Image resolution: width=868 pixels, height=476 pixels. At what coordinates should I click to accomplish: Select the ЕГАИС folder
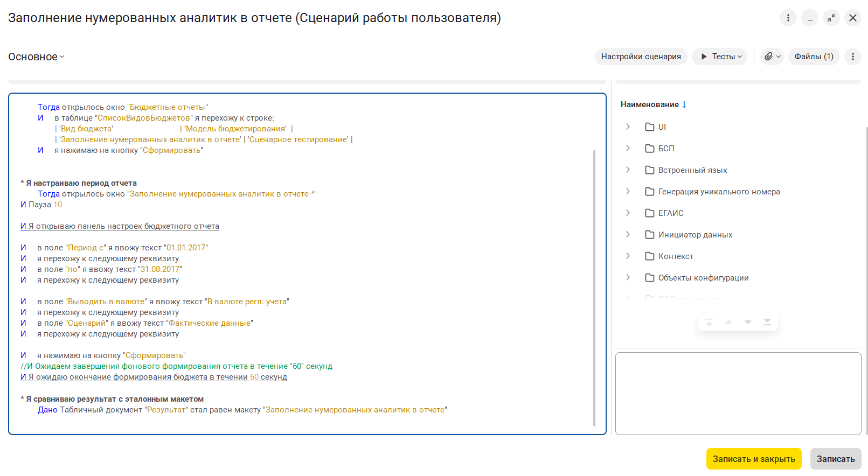(x=671, y=213)
